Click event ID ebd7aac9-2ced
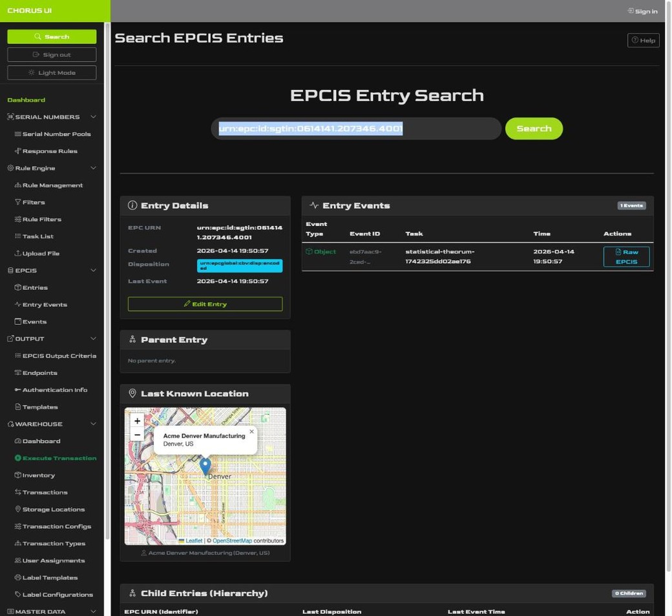 (x=366, y=256)
